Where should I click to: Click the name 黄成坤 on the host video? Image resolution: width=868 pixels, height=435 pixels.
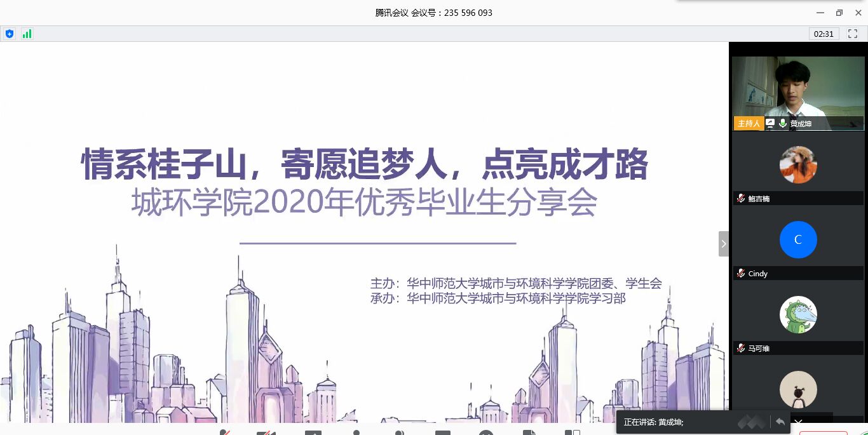(801, 124)
